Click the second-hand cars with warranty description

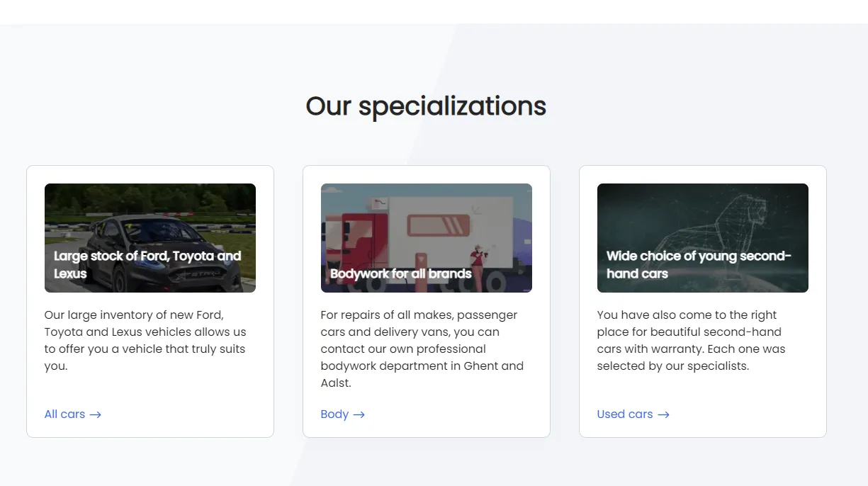click(x=691, y=340)
